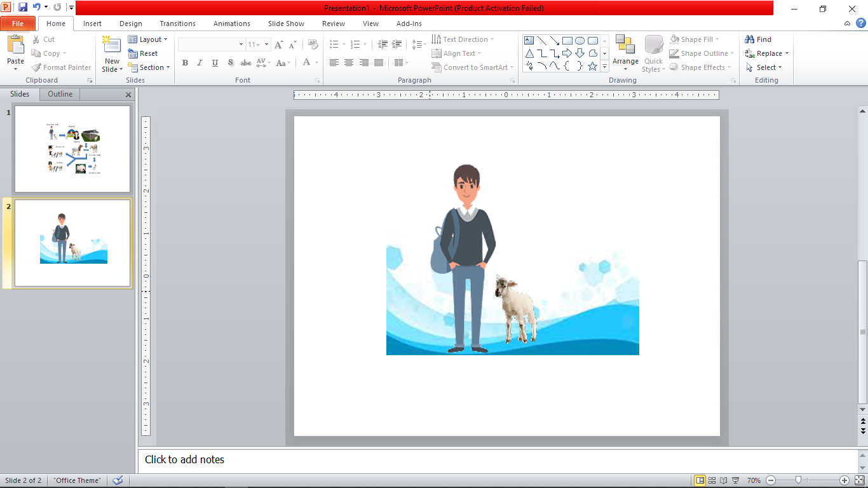Click the Save icon in quick access toolbar
The width and height of the screenshot is (868, 488).
pos(23,8)
